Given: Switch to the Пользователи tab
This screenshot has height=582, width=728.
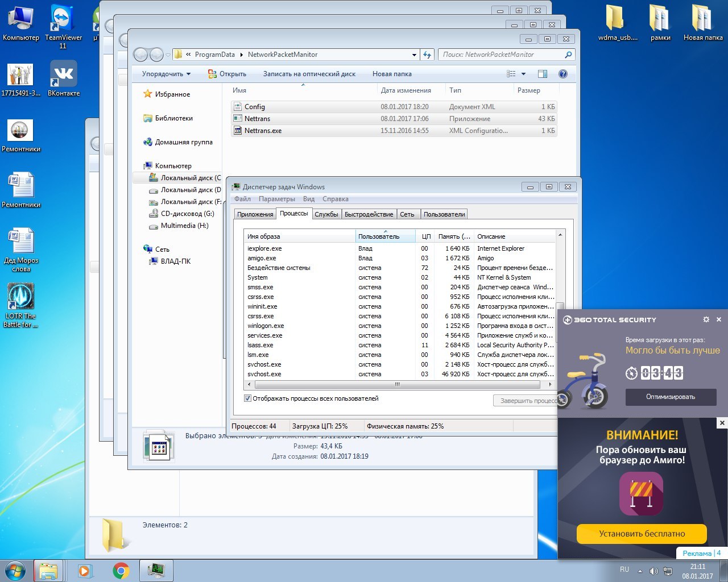Looking at the screenshot, I should click(444, 214).
